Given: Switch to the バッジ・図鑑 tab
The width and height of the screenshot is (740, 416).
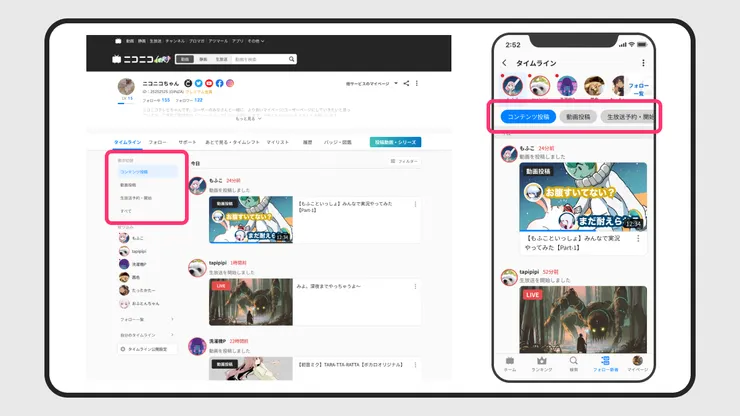Looking at the screenshot, I should (337, 142).
